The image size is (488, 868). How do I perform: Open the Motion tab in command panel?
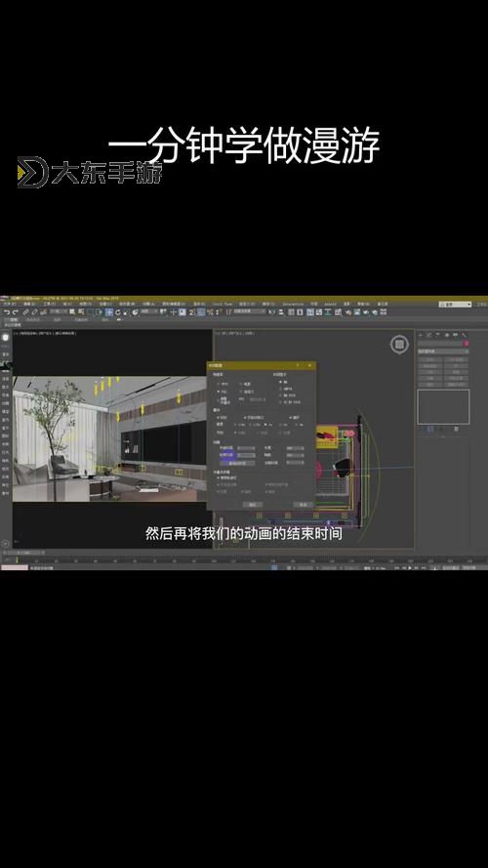point(447,335)
